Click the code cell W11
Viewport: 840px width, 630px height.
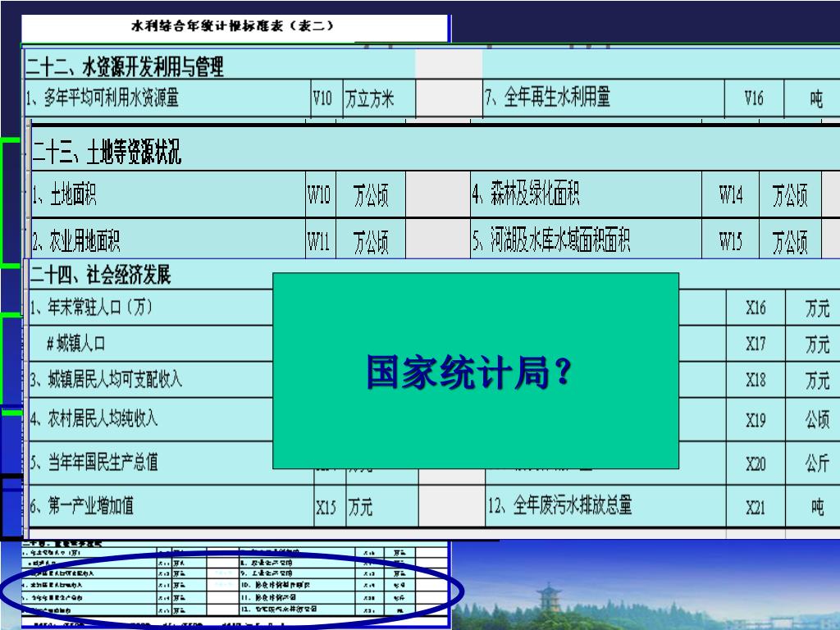(318, 242)
